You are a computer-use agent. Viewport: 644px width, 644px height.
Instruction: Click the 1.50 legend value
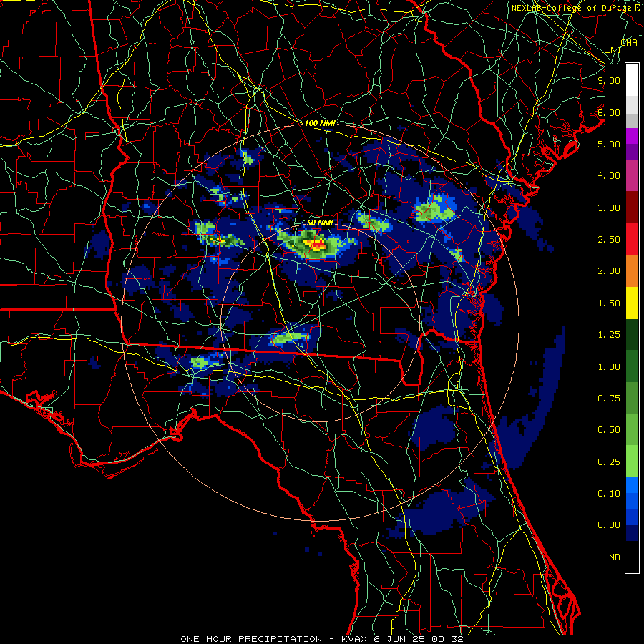tap(609, 303)
